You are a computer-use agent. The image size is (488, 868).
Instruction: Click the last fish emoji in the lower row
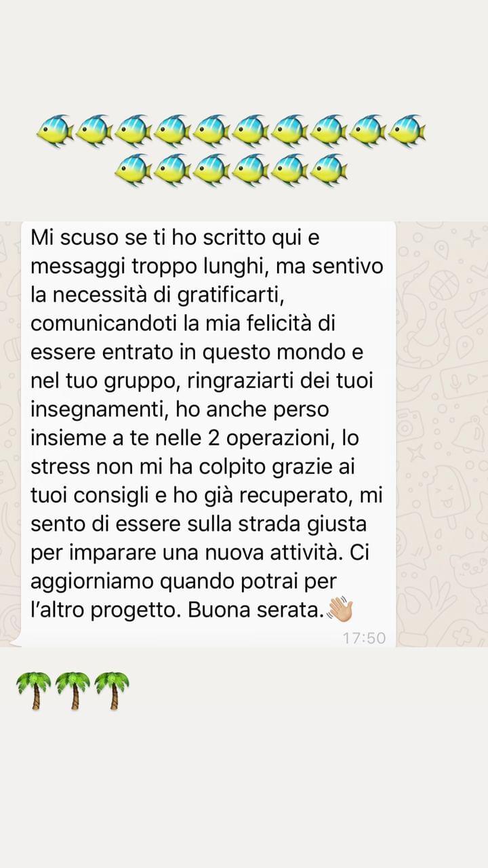click(329, 170)
